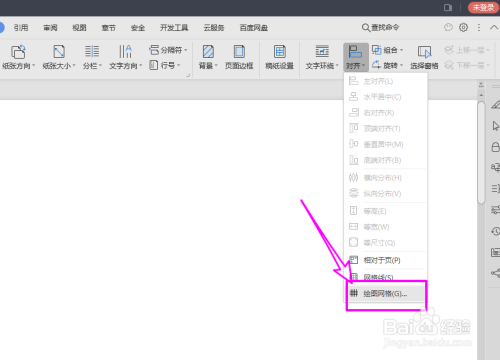Choose 等尺寸(Q) in the align menu
Screen dimensions: 500x360
click(x=385, y=243)
